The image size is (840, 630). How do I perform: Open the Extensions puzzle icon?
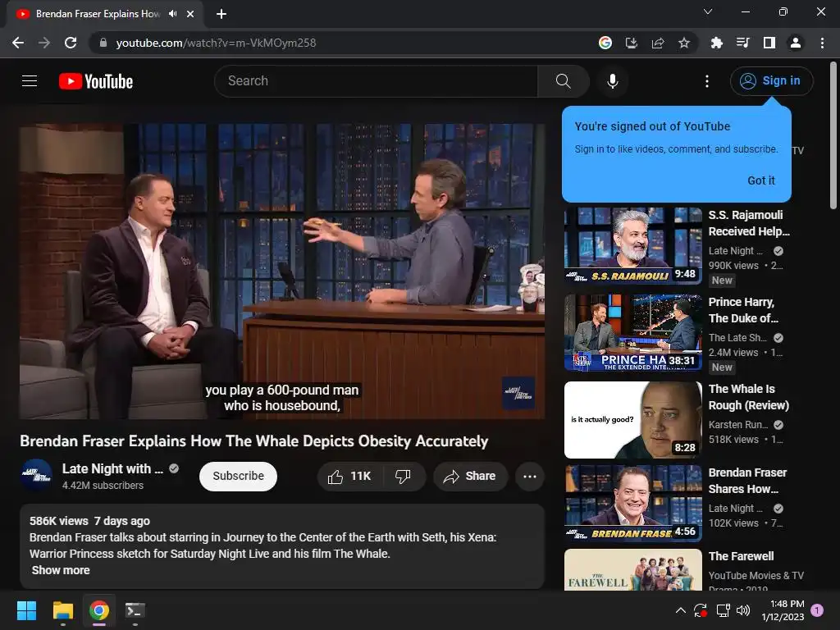tap(716, 43)
